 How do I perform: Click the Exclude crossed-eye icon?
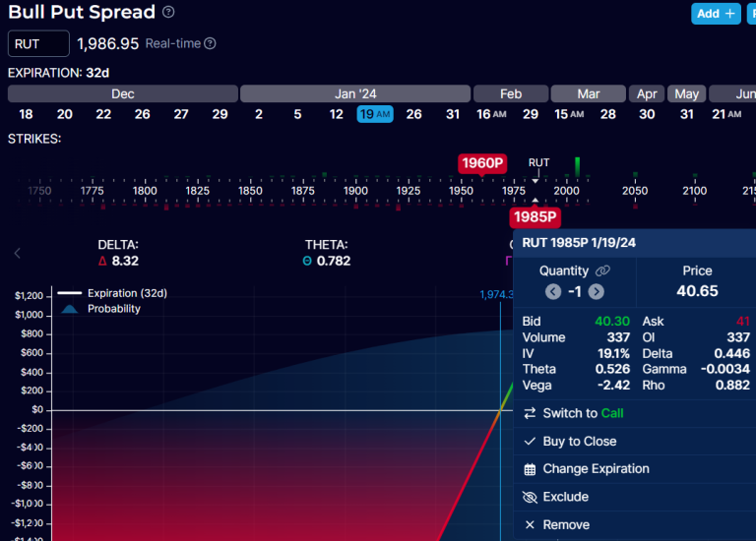pos(530,497)
